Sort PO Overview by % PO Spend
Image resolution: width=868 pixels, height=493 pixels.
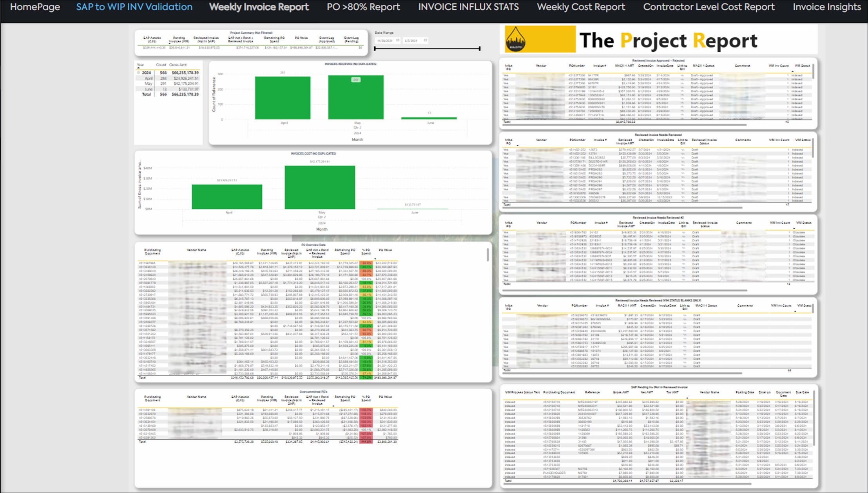366,251
